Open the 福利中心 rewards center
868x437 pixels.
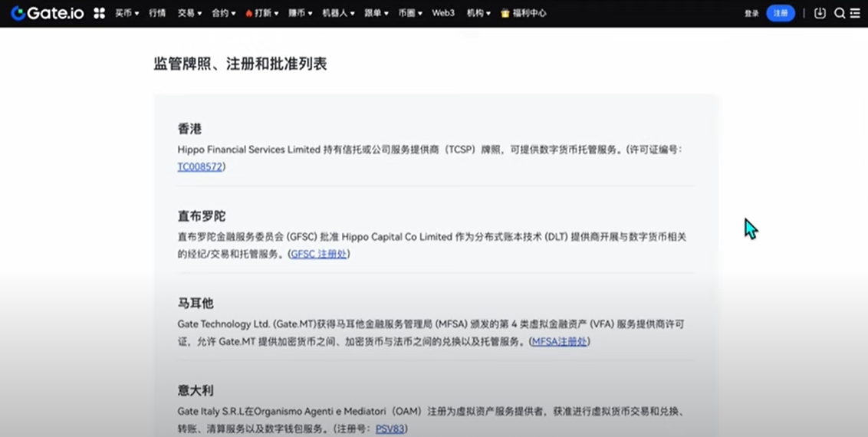point(524,13)
